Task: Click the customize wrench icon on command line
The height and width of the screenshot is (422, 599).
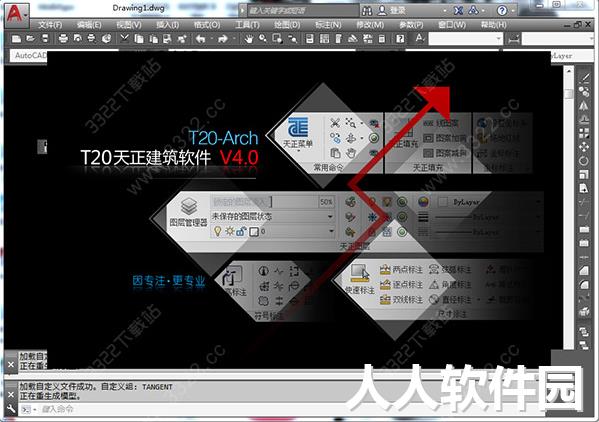Action: tap(11, 409)
